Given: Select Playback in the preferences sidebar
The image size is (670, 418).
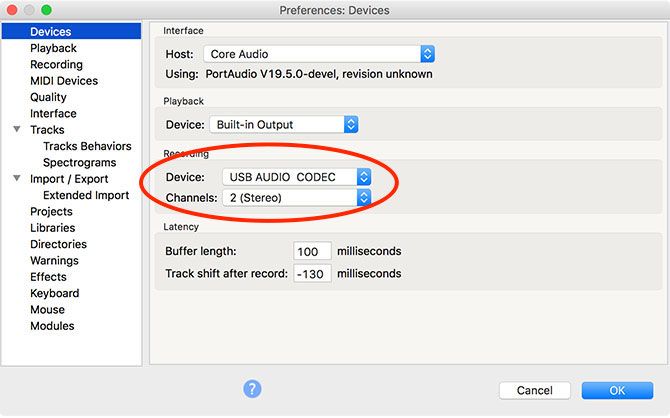Looking at the screenshot, I should pos(53,48).
